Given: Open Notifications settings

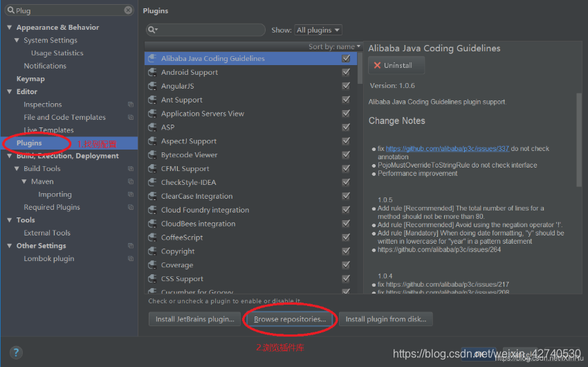Looking at the screenshot, I should coord(45,66).
